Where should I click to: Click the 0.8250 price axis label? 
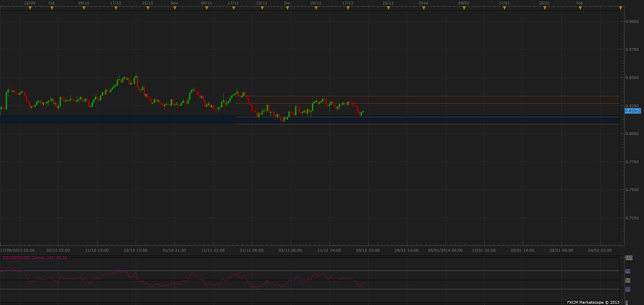point(632,106)
